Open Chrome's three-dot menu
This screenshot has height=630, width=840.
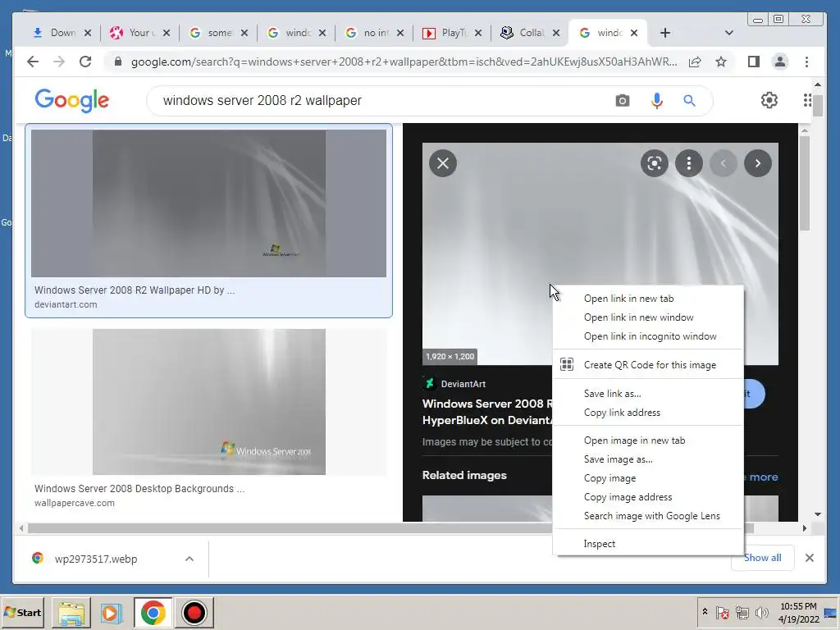click(x=807, y=62)
